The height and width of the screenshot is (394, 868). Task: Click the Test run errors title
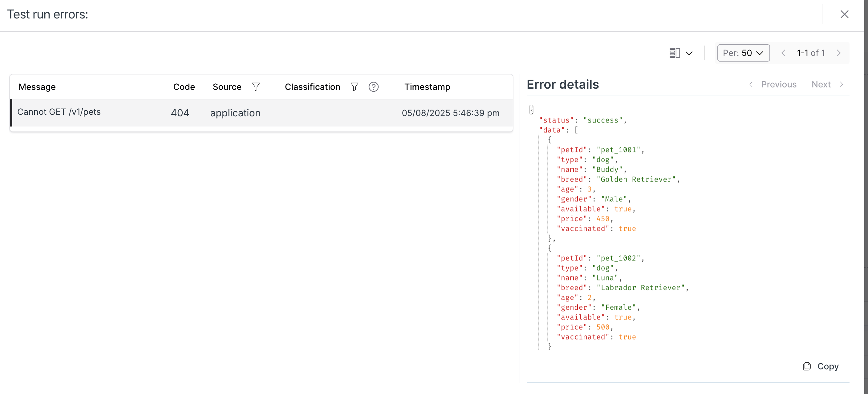point(47,14)
